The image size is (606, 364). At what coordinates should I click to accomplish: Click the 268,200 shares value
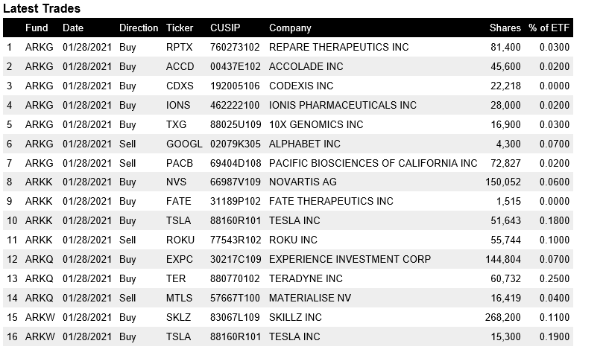tap(505, 317)
